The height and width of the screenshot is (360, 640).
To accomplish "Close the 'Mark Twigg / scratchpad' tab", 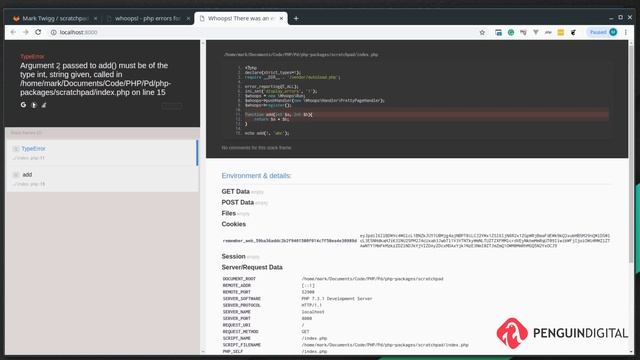I will click(96, 18).
